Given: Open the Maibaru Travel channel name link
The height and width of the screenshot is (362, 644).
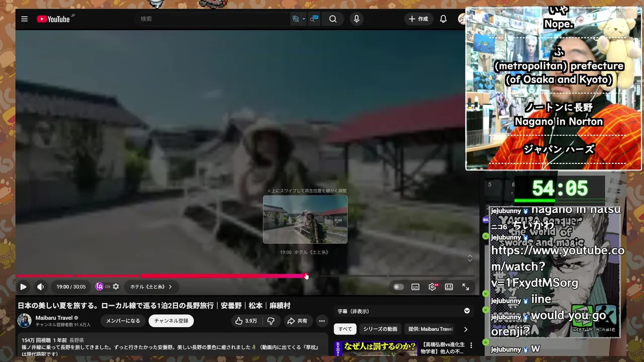Looking at the screenshot, I should click(x=54, y=318).
